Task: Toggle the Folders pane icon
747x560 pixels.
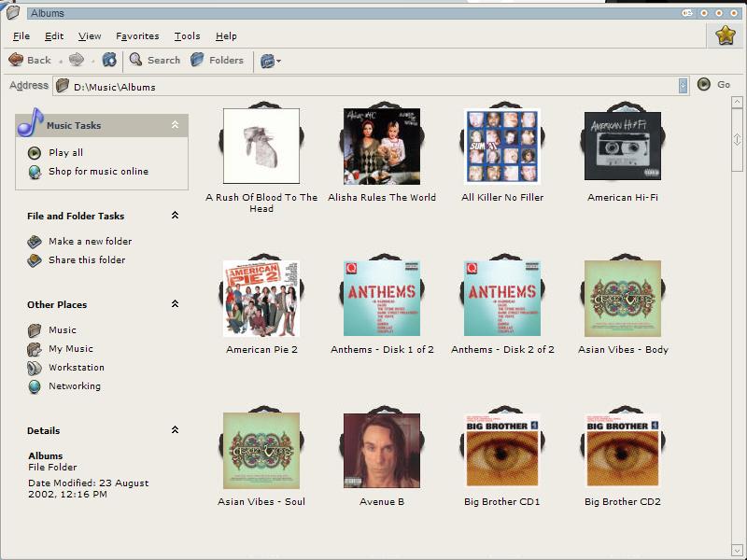Action: [197, 60]
